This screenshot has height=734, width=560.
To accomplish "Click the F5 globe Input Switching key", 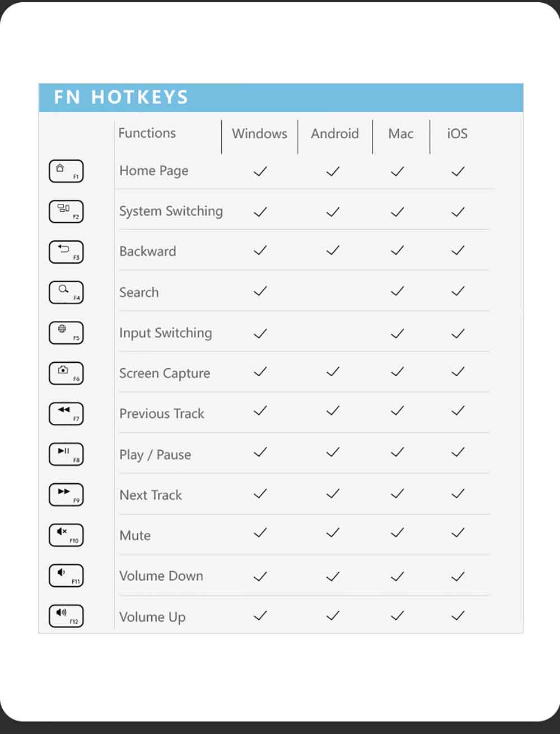I will click(x=66, y=333).
